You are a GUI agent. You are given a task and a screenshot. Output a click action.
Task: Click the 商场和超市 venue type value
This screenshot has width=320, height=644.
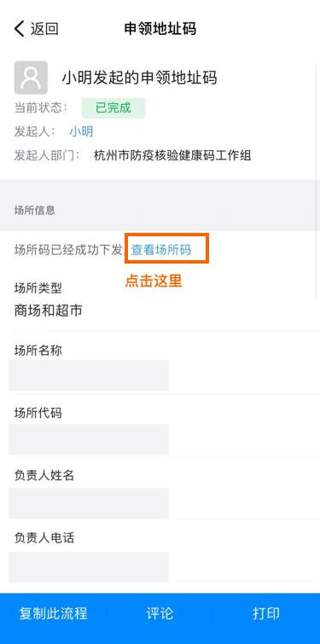click(x=49, y=310)
